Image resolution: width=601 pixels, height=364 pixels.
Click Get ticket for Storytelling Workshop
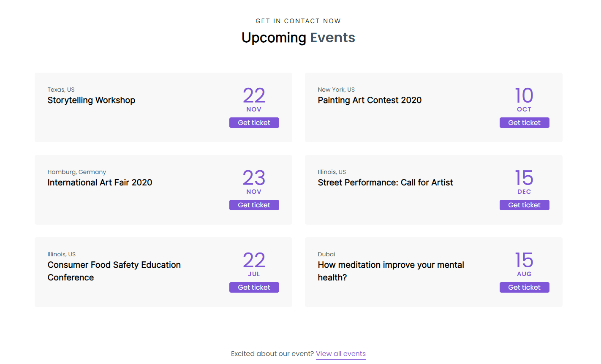coord(254,122)
